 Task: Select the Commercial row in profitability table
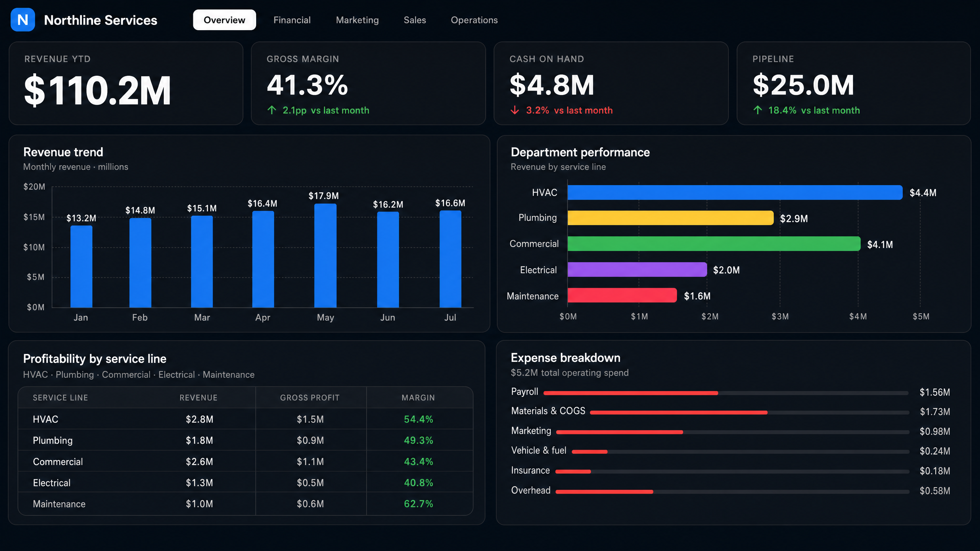[245, 461]
